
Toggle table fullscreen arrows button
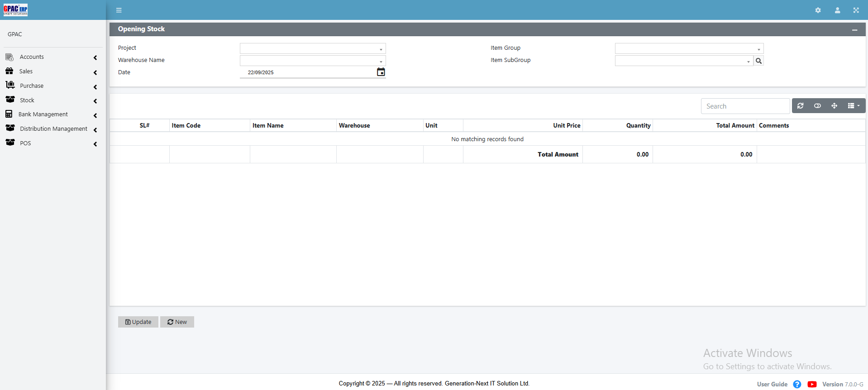click(x=834, y=106)
